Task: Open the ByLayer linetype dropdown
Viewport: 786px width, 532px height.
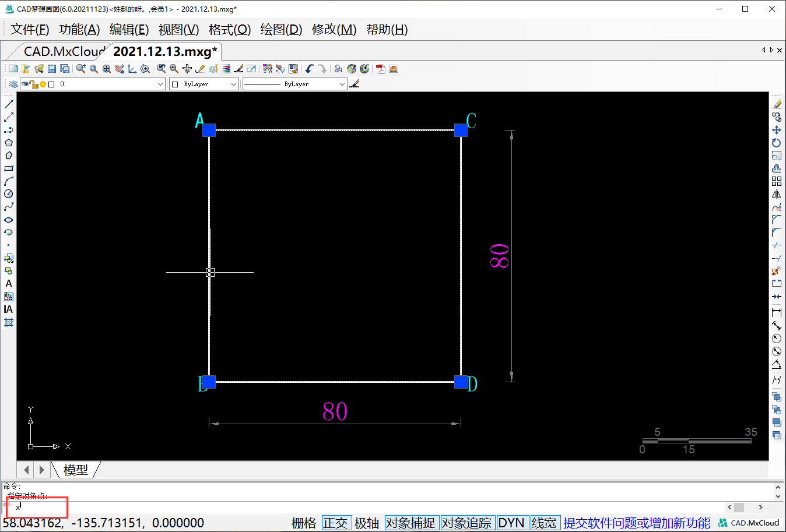Action: pyautogui.click(x=294, y=84)
